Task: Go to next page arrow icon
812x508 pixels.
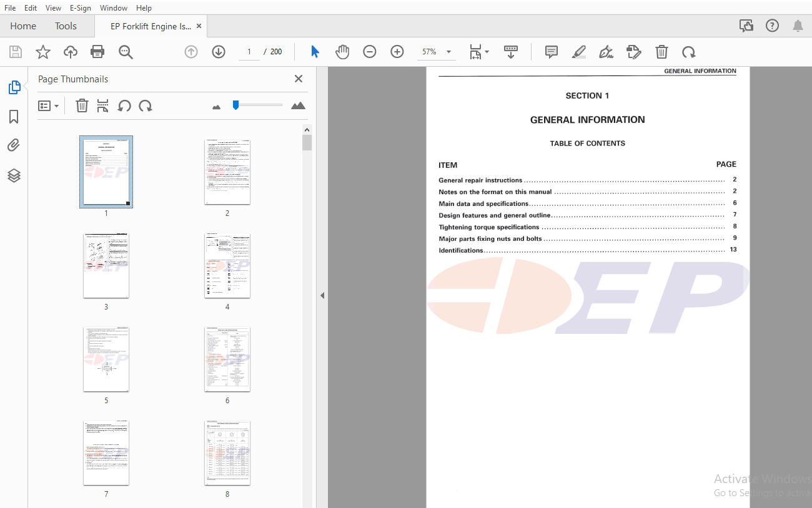Action: click(x=219, y=52)
